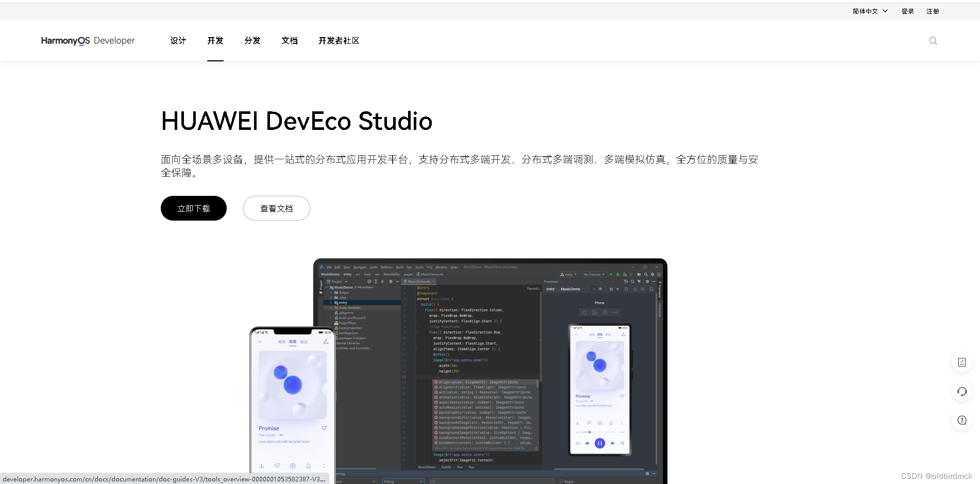Open the customer service headset icon
Screen dimensions: 980x484
point(961,391)
